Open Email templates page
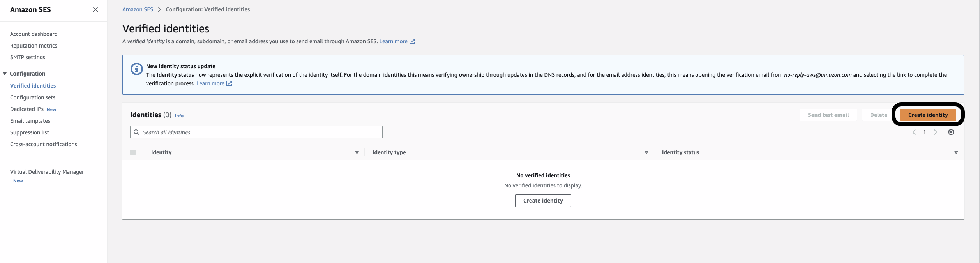Screen dimensions: 980x263 point(30,121)
